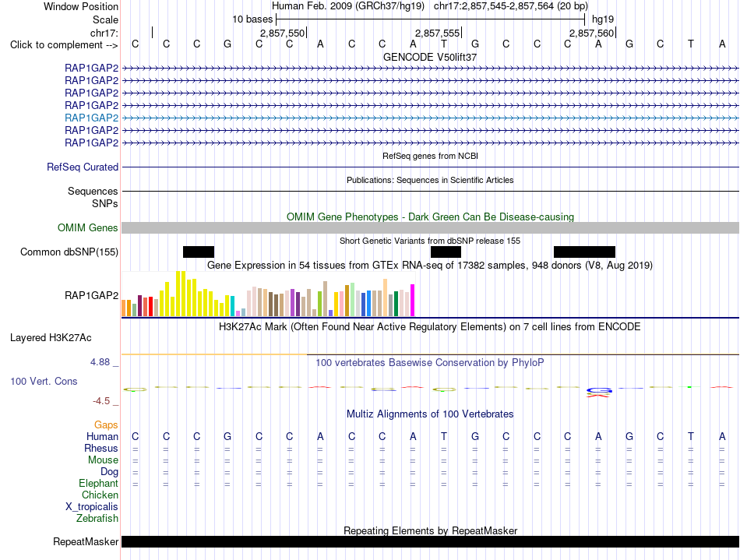Click the 100 Vert. Cons label
This screenshot has width=740, height=560.
click(x=44, y=381)
